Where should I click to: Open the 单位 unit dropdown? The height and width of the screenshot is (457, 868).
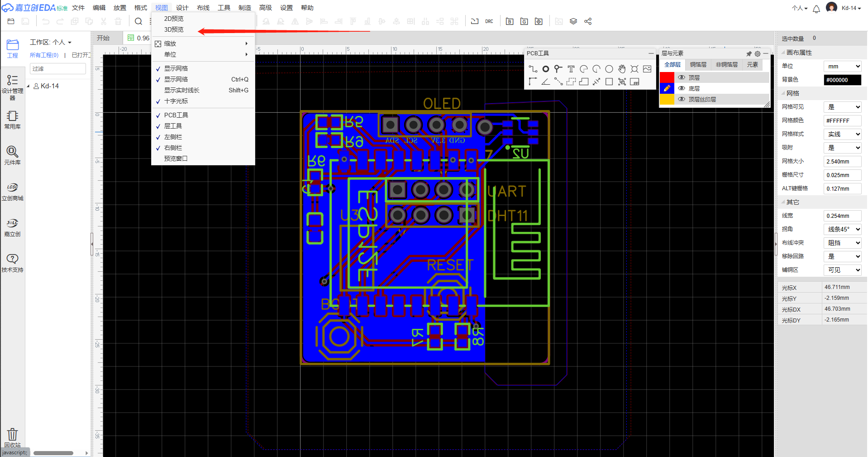[842, 66]
